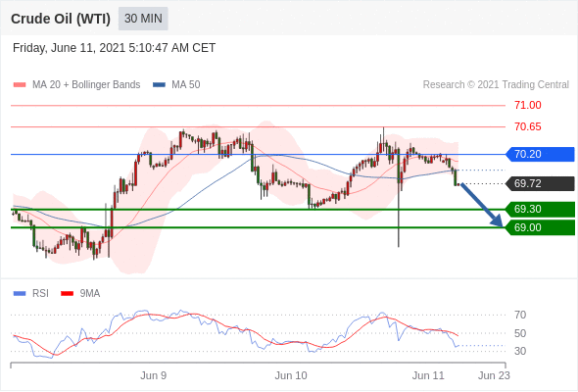Click the 30 MIN timeframe button

pos(143,19)
